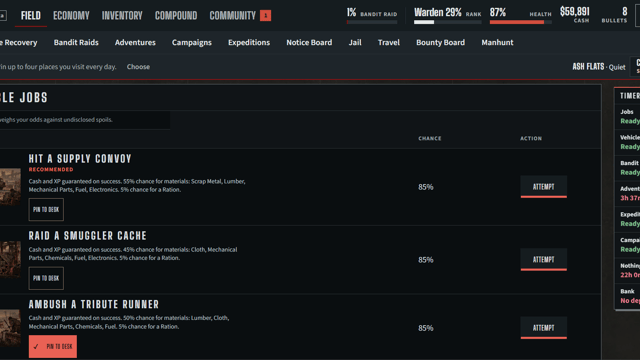The height and width of the screenshot is (360, 640).
Task: Go to Adventures section
Action: [x=135, y=42]
